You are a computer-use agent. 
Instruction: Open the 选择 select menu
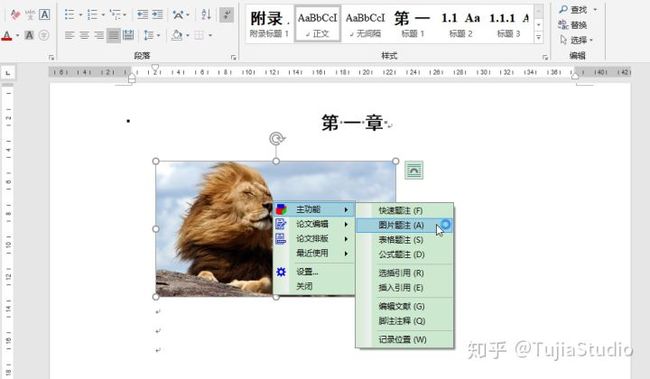576,40
